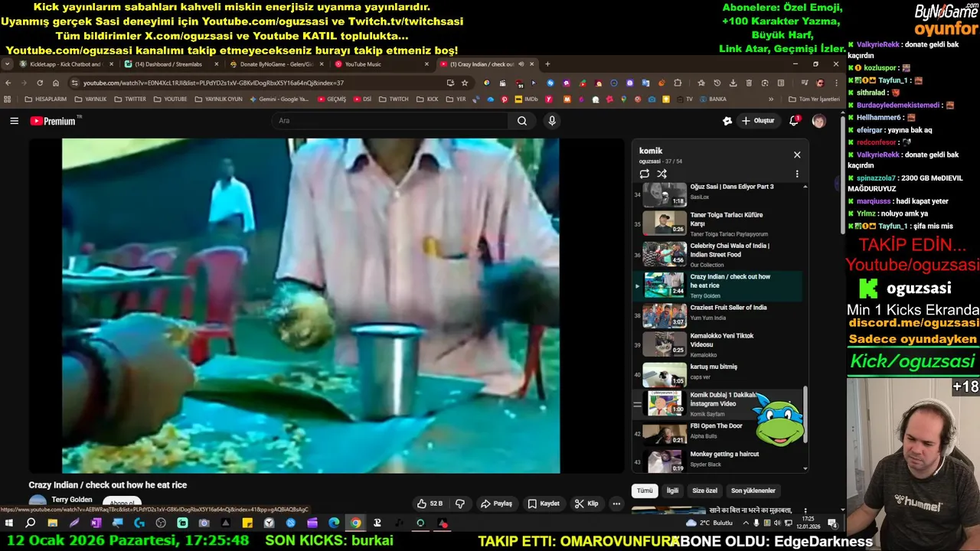This screenshot has height=551, width=980.
Task: Open the YouTube notifications bell
Action: coord(794,121)
